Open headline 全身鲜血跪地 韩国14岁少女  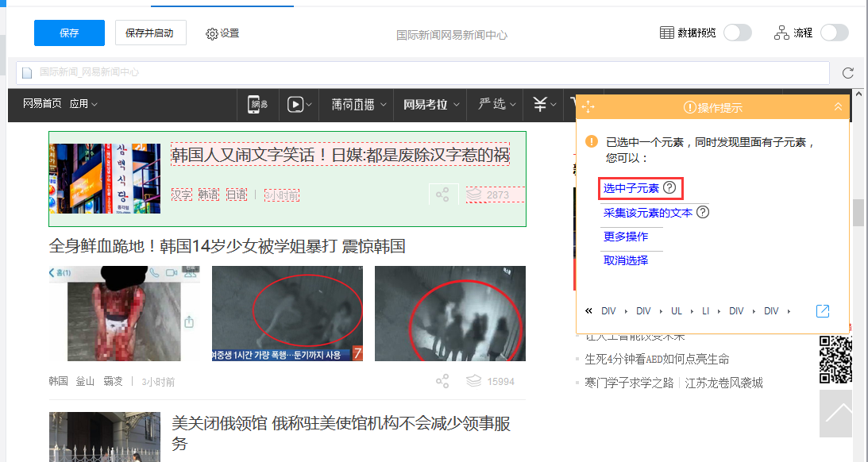pyautogui.click(x=227, y=246)
